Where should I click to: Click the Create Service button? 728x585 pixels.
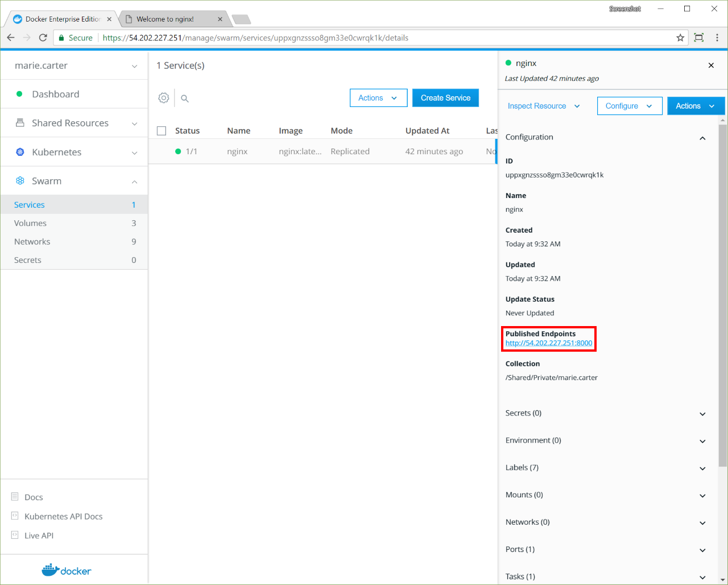point(445,98)
